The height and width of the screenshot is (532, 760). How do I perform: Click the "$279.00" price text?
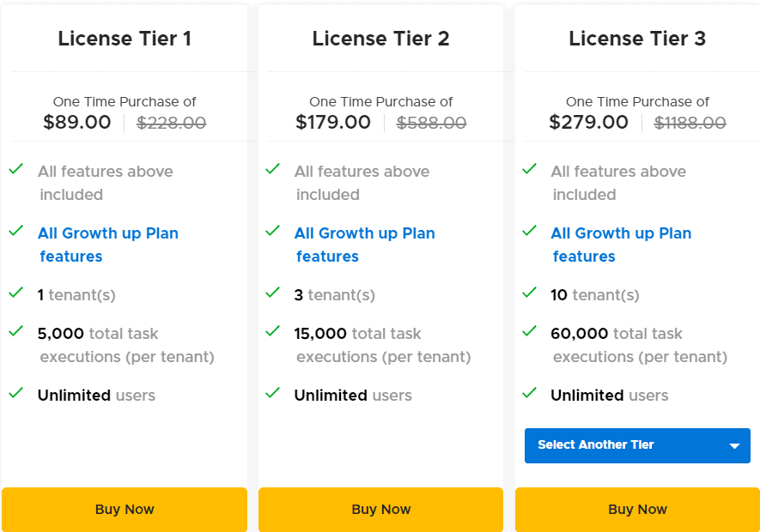coord(588,122)
